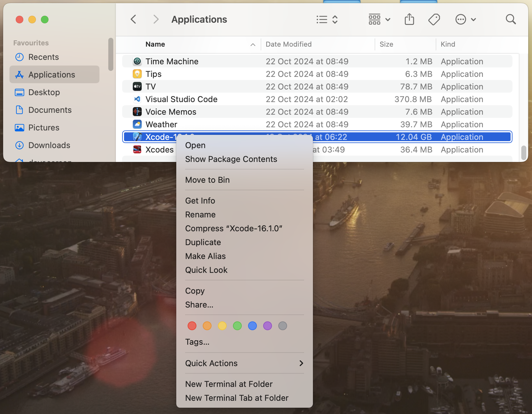
Task: Expand the Quick Actions submenu
Action: click(x=245, y=363)
